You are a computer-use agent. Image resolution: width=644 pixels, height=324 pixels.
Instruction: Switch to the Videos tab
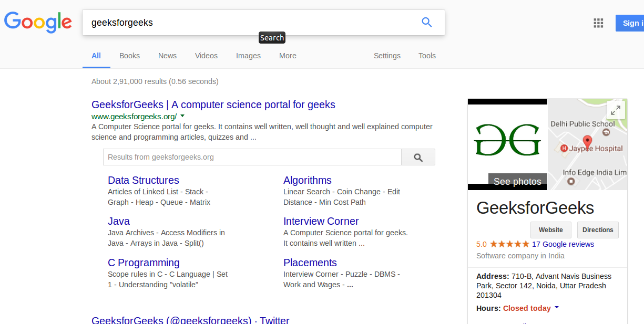206,56
